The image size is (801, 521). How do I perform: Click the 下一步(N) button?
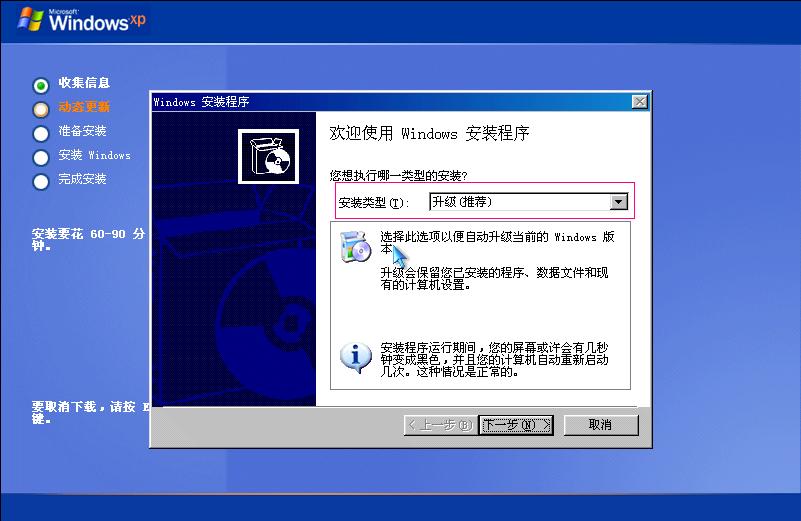(516, 425)
